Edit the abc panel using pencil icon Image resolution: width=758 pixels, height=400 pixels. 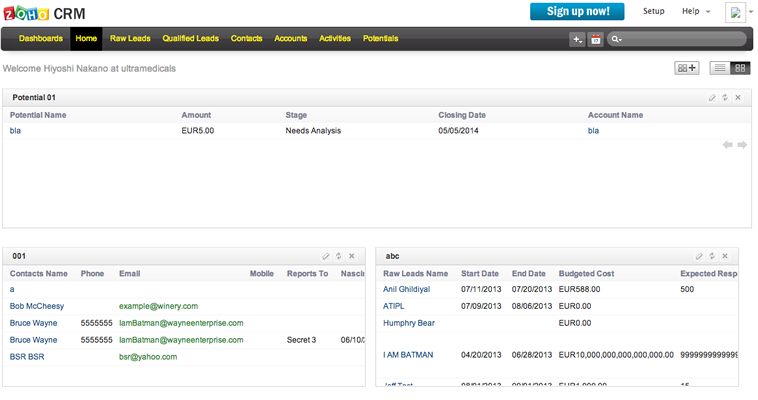click(x=699, y=257)
